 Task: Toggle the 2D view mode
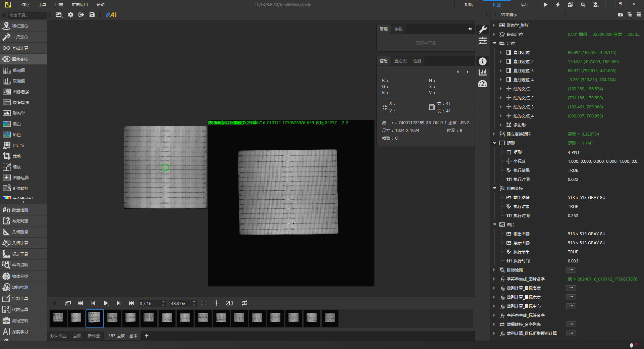coord(229,303)
